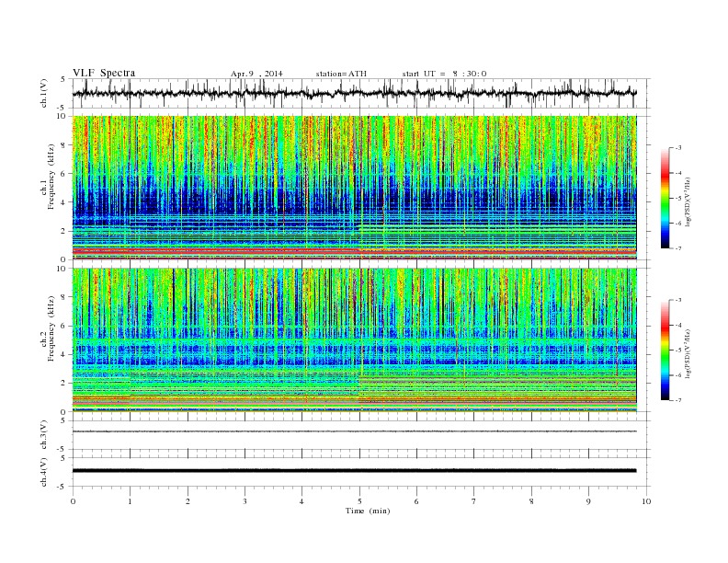This screenshot has width=728, height=563.
Task: Click the 'ch.4(V)' axis label
Action: click(x=44, y=472)
